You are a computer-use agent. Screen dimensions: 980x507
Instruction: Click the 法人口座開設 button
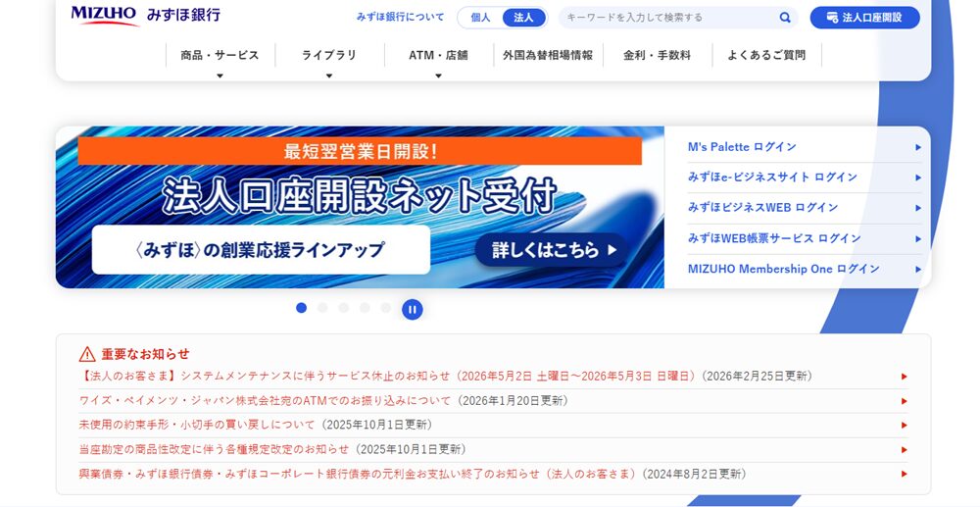point(864,18)
